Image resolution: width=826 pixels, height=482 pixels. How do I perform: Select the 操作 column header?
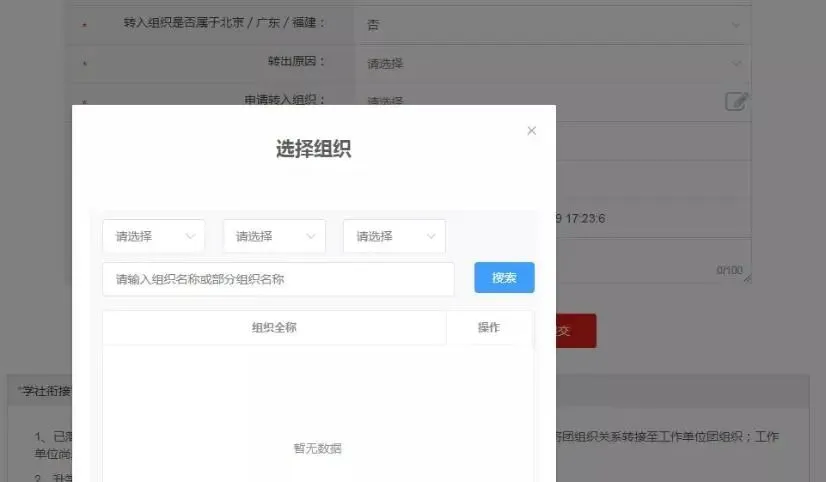click(488, 328)
